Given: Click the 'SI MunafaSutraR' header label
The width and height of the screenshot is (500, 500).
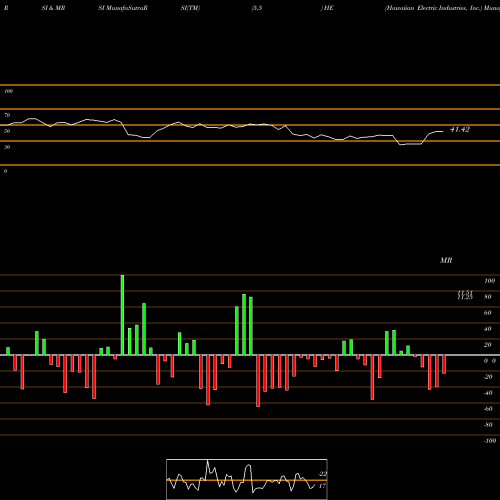Looking at the screenshot, I should (123, 8).
